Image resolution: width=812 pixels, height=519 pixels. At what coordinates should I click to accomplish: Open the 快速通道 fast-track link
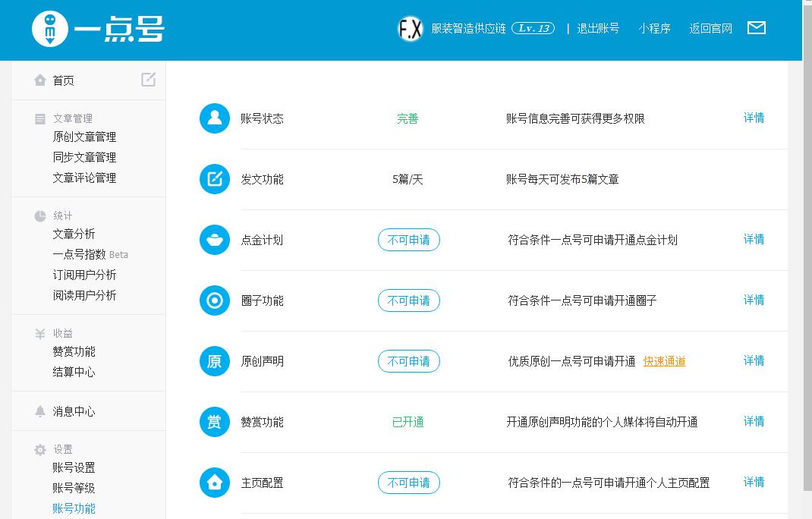pos(663,361)
